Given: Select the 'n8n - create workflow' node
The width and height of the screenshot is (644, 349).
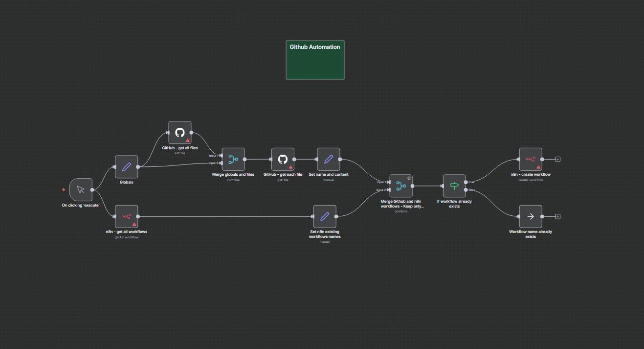Looking at the screenshot, I should [x=531, y=159].
